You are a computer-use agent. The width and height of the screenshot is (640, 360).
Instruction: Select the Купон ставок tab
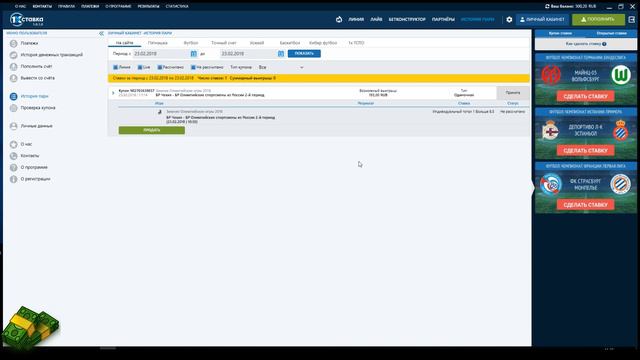[x=560, y=33]
